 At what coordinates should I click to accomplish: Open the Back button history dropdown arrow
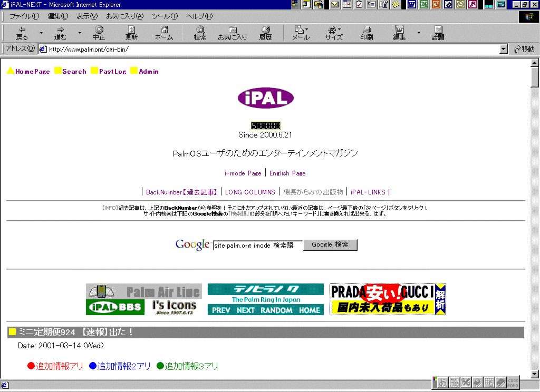[x=41, y=33]
